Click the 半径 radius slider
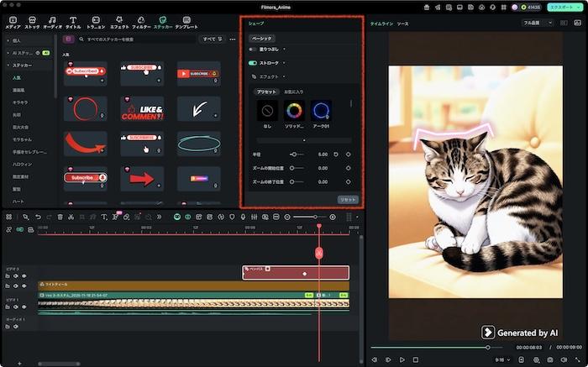 point(294,155)
